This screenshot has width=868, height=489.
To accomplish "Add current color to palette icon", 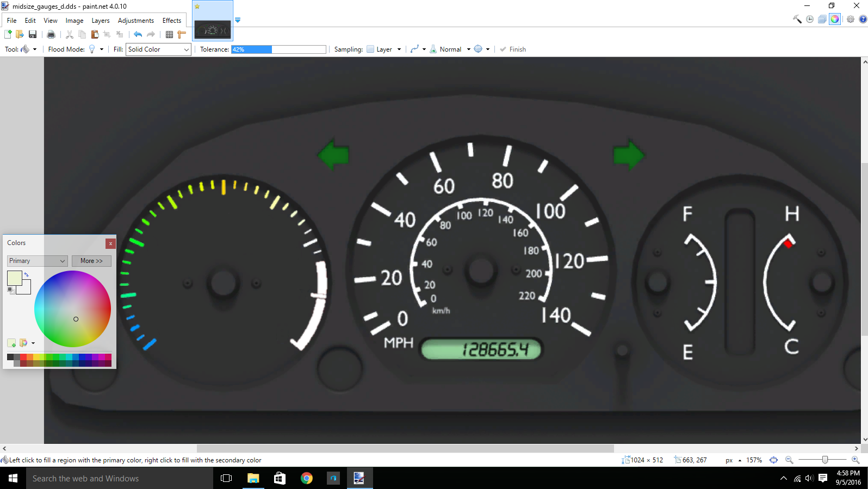I will click(x=11, y=343).
